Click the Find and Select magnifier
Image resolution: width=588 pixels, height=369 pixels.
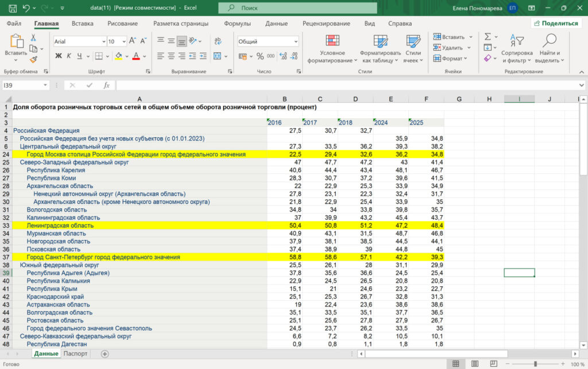[x=550, y=49]
